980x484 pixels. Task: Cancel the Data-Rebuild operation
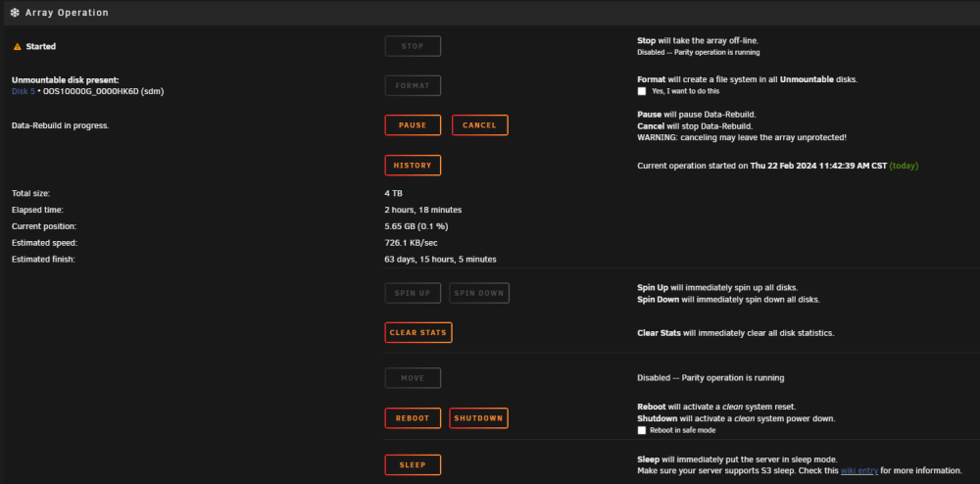tap(479, 124)
